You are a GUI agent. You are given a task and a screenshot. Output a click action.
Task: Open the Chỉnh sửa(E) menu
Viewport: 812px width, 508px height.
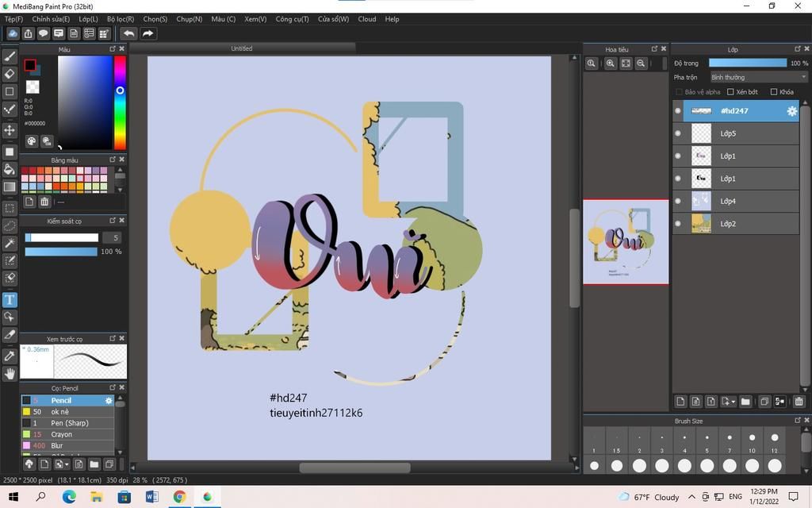(51, 19)
